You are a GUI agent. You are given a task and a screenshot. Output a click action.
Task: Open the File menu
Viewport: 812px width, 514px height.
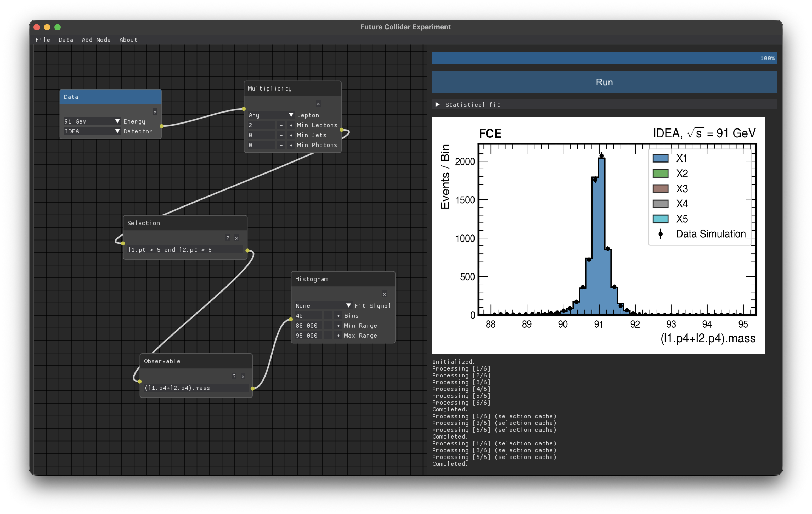pos(43,40)
